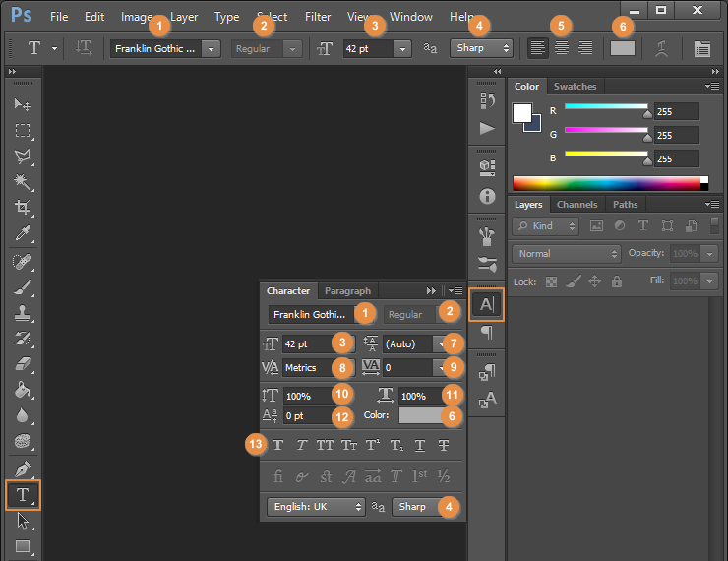
Task: Right align text in options bar
Action: (x=585, y=48)
